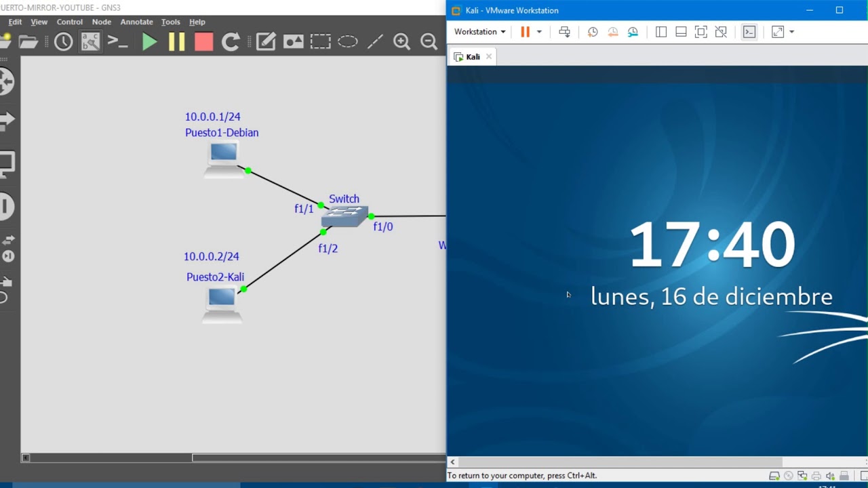Image resolution: width=868 pixels, height=488 pixels.
Task: Select the Draw line tool
Action: 375,42
